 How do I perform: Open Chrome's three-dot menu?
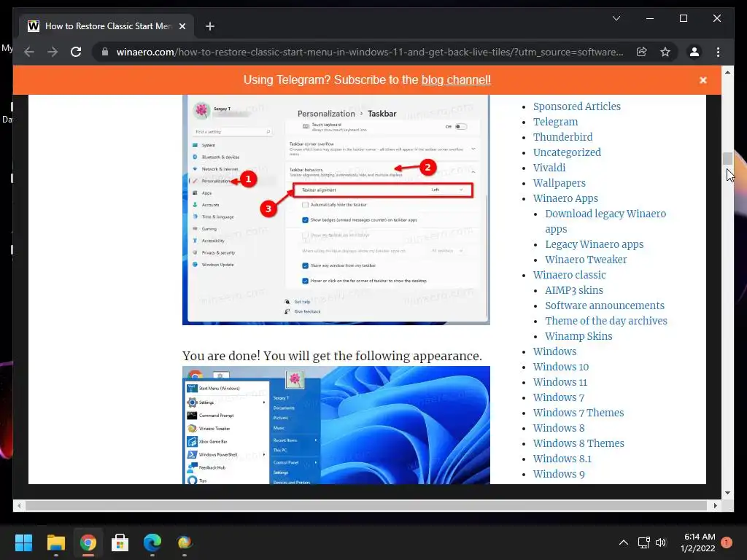[x=718, y=52]
